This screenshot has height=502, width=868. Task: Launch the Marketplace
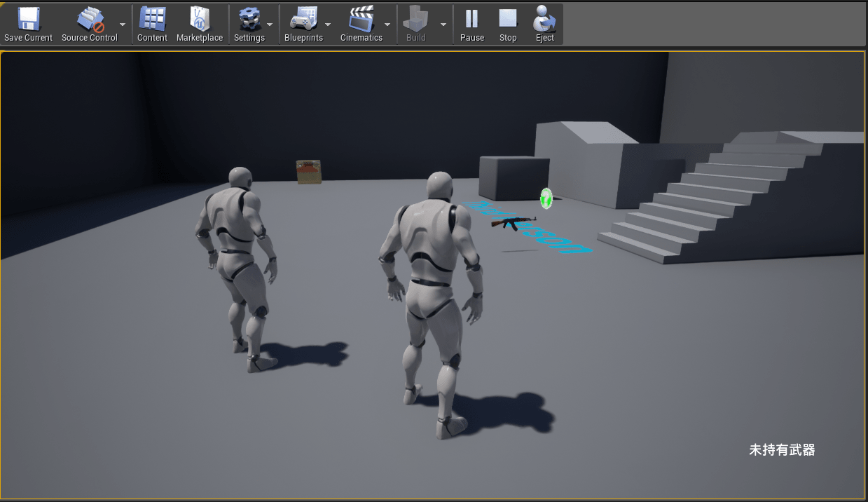coord(200,17)
